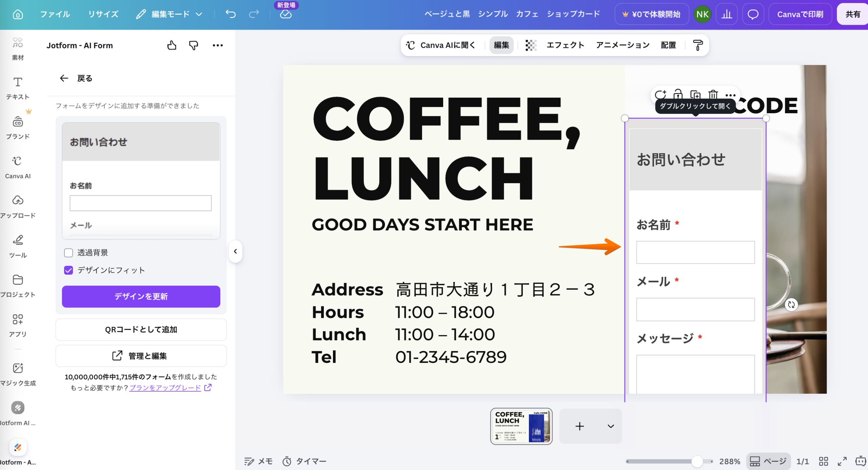
Task: Expand add page dropdown arrow
Action: point(611,426)
